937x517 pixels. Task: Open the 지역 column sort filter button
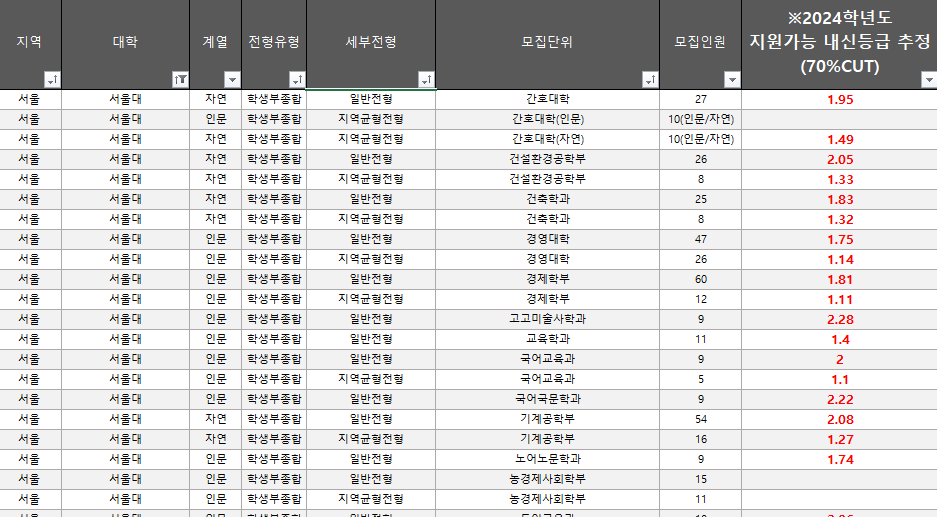pos(52,79)
